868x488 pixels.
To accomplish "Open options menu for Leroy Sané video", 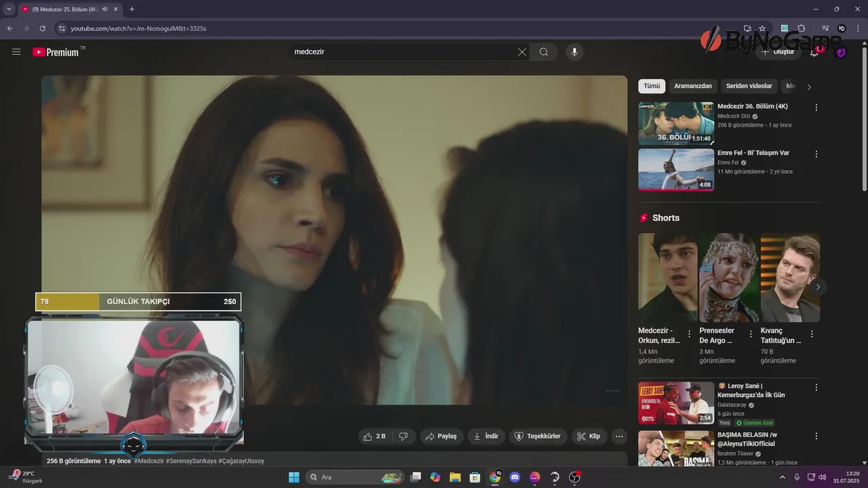I will [x=816, y=387].
